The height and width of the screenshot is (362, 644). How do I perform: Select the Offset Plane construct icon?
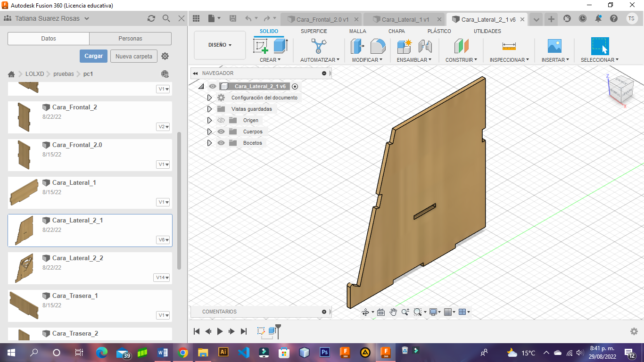point(461,46)
